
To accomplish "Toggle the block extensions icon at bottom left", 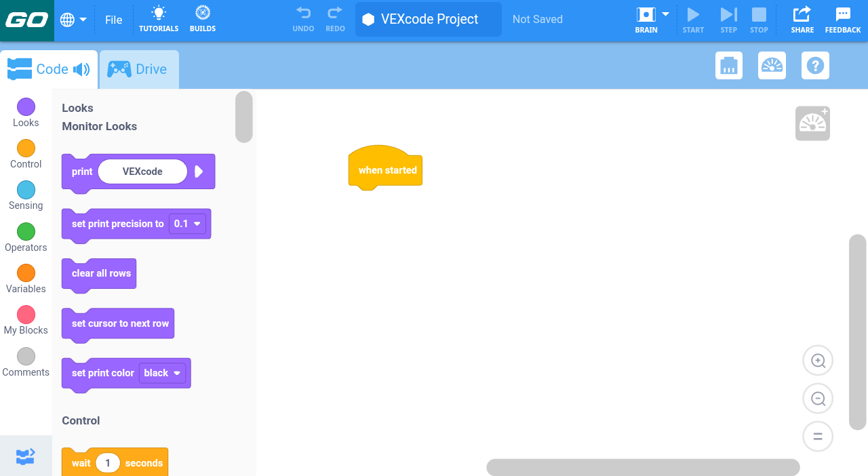I will [x=26, y=456].
